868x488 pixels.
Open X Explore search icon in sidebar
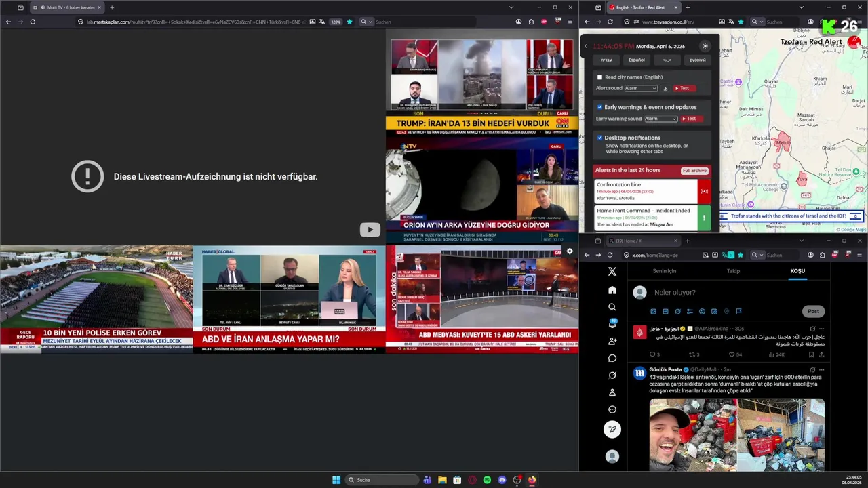pyautogui.click(x=612, y=307)
